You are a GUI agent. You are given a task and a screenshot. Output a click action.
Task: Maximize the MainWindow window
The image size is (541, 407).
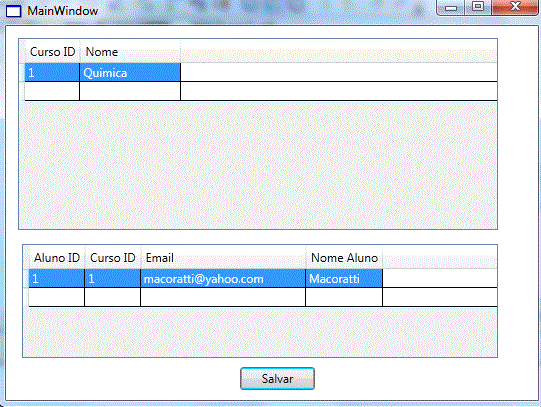(x=478, y=7)
